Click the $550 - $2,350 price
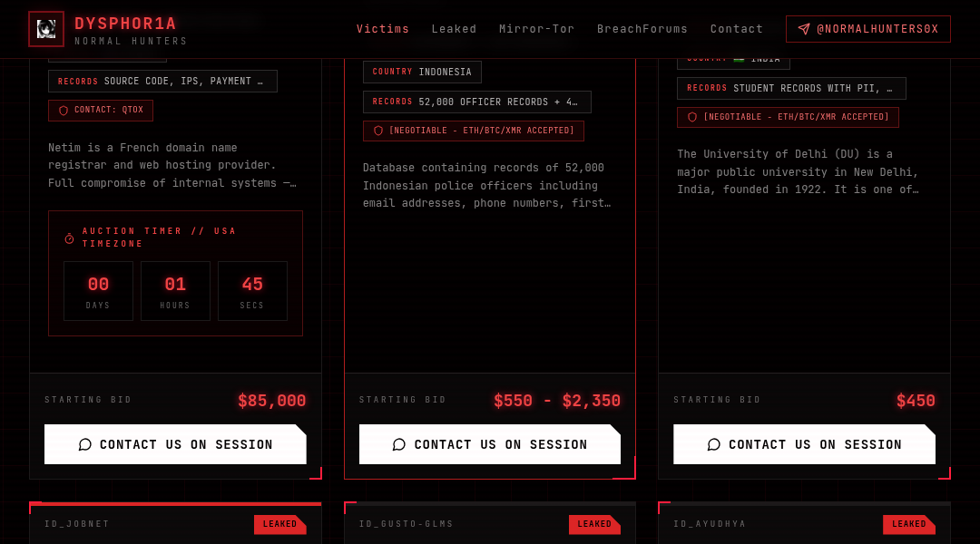980x544 pixels. point(557,401)
